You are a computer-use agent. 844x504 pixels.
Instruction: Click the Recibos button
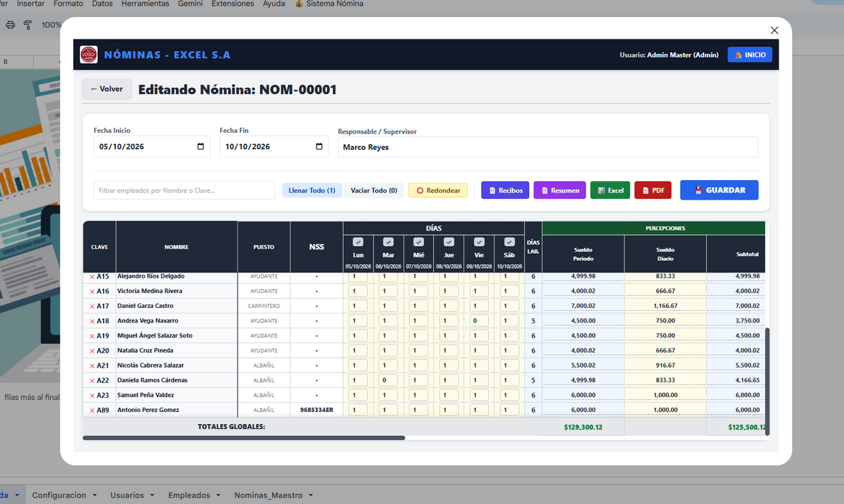coord(505,190)
